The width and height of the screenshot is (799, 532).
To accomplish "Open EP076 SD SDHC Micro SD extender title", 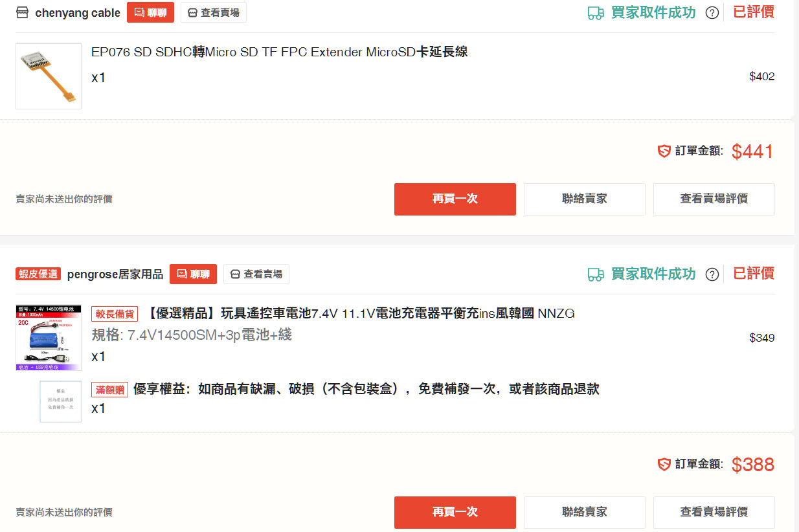I will pos(279,52).
